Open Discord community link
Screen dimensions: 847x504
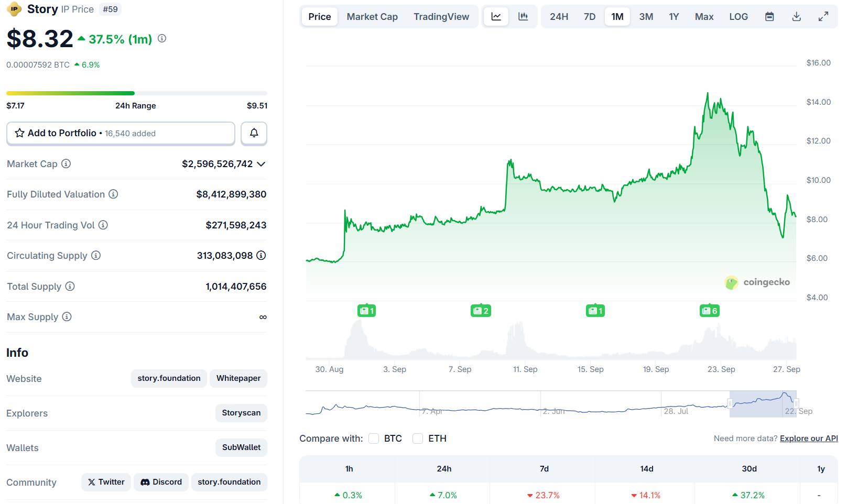pyautogui.click(x=161, y=482)
